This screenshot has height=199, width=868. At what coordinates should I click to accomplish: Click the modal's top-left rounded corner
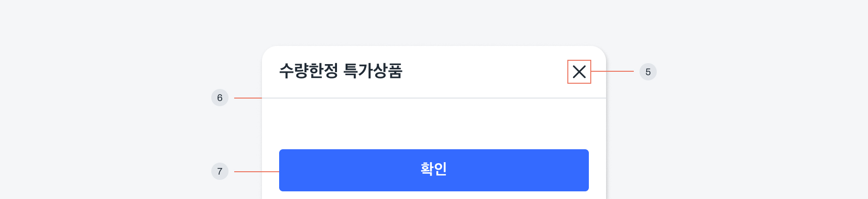[267, 51]
